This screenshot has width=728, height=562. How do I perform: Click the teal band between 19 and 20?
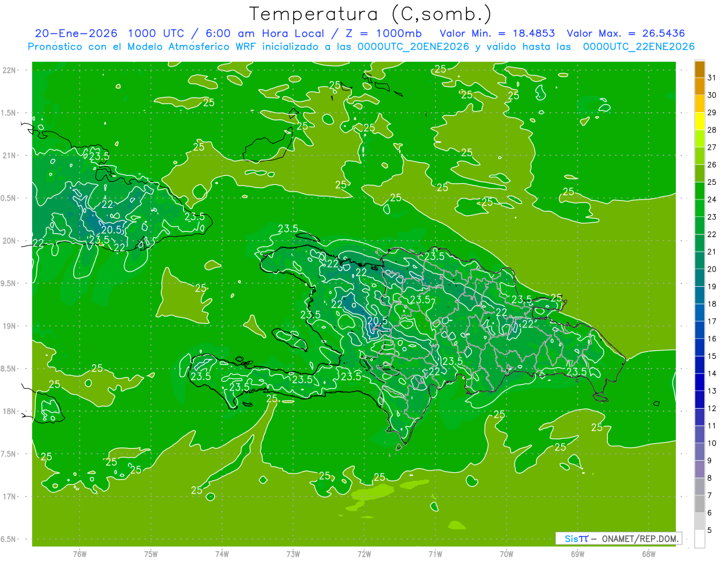700,278
